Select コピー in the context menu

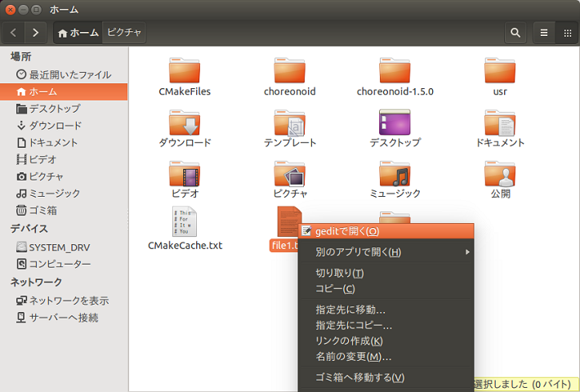point(335,288)
